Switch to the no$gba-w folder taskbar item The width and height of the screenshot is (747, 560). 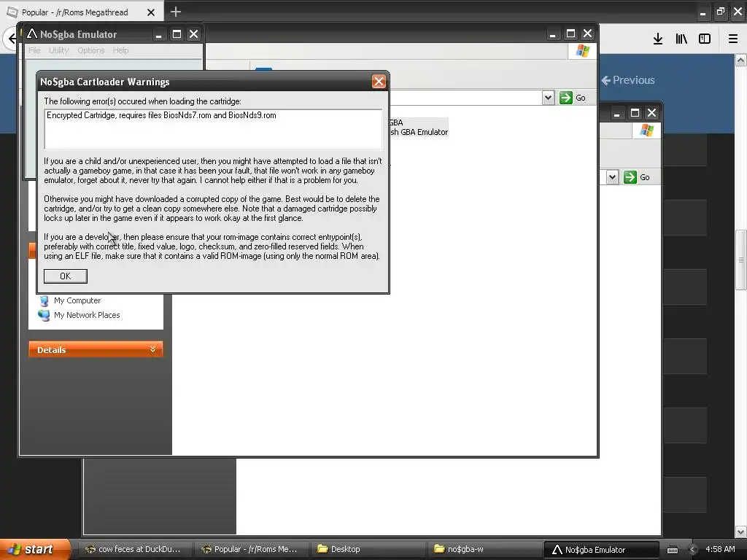pos(483,549)
